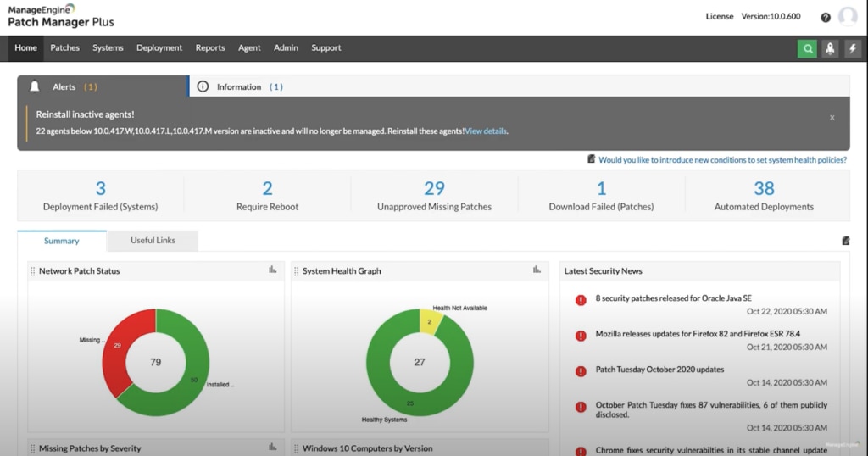
Task: Grab the Windows 10 Computers by Version handle
Action: click(x=296, y=448)
